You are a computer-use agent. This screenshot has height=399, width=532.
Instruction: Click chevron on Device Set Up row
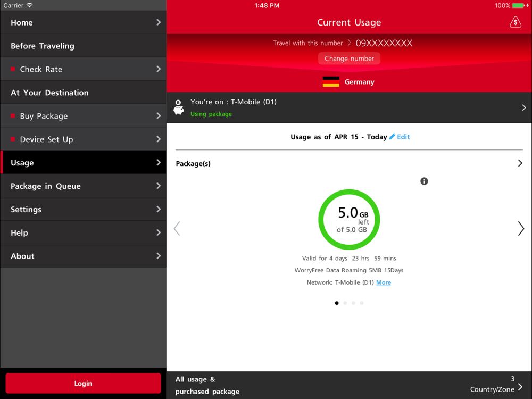pyautogui.click(x=159, y=139)
